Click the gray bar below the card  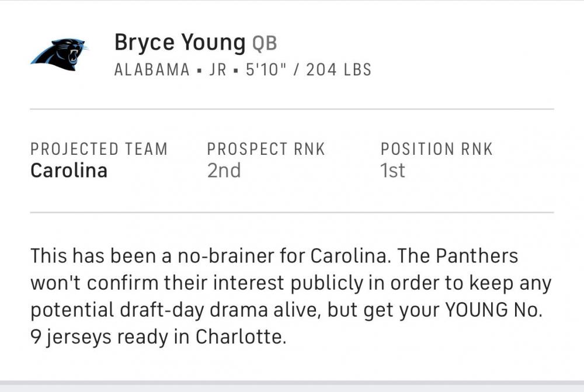pos(292,387)
